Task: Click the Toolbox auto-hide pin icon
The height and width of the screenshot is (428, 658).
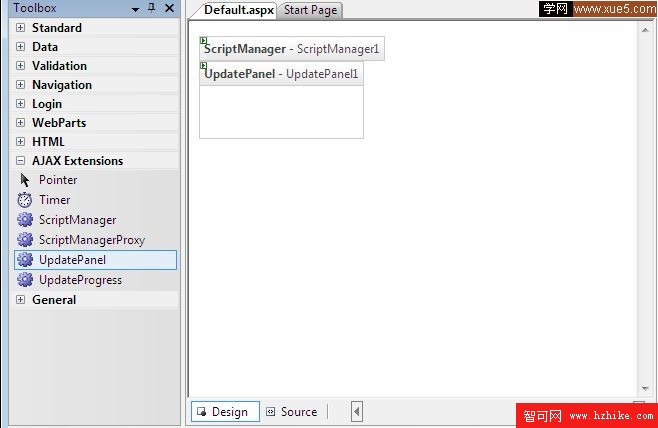Action: tap(152, 8)
